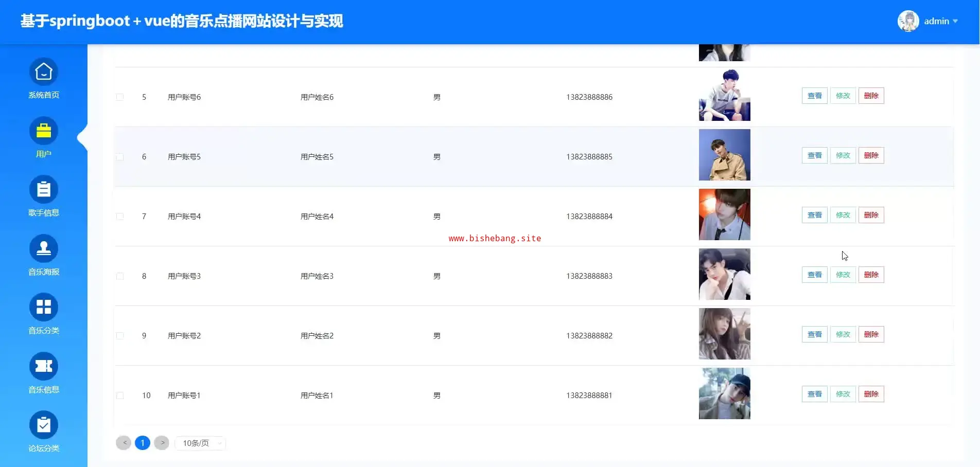
Task: View details of 用户账号2
Action: point(815,334)
